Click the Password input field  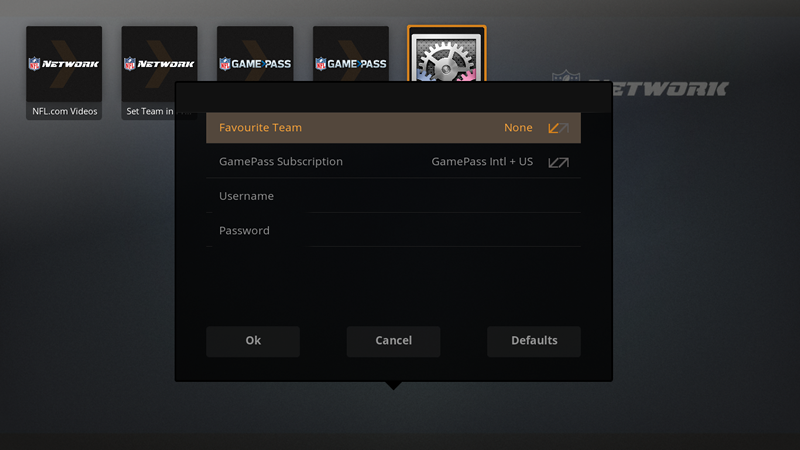click(x=393, y=230)
